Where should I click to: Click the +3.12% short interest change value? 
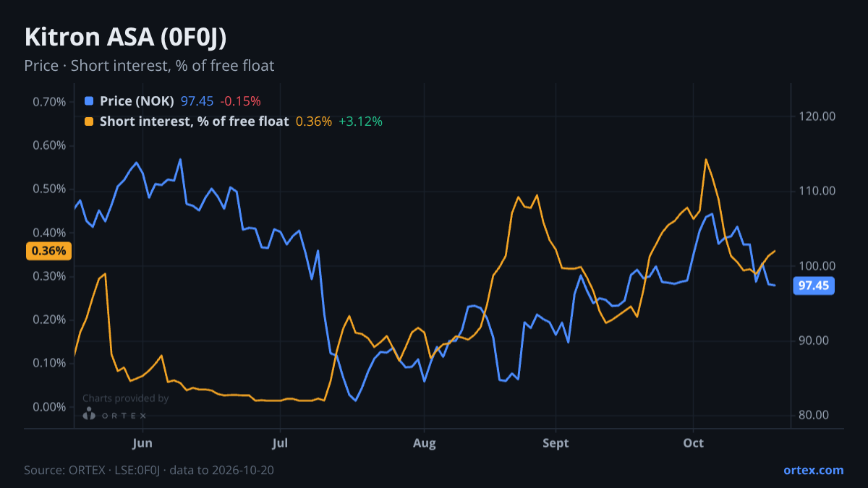tap(360, 121)
